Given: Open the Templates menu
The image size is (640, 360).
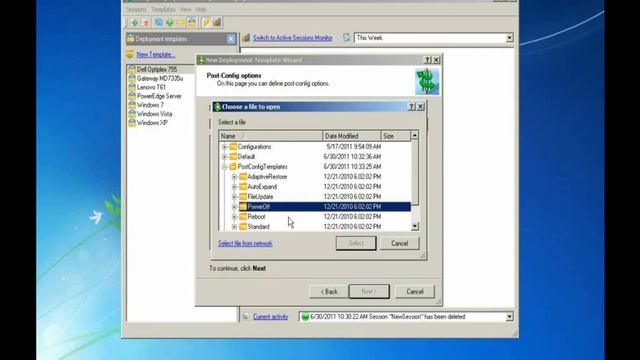Looking at the screenshot, I should point(163,9).
